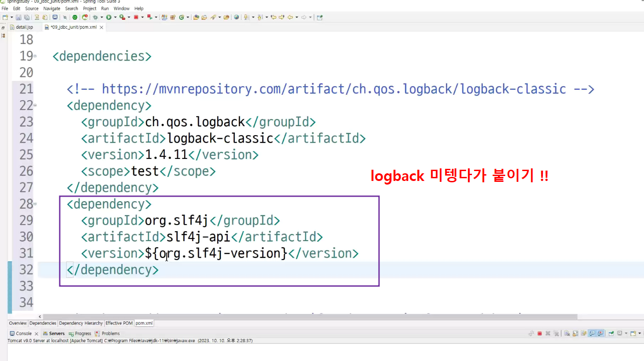Viewport: 644px width, 361px height.
Task: Open the New Console View dropdown arrow
Action: coord(640,334)
